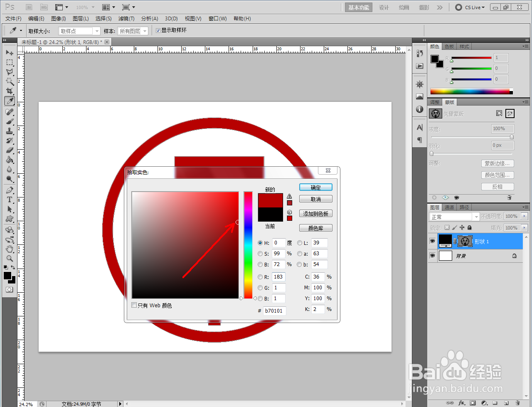
Task: Click the 颜色库 button
Action: point(316,228)
